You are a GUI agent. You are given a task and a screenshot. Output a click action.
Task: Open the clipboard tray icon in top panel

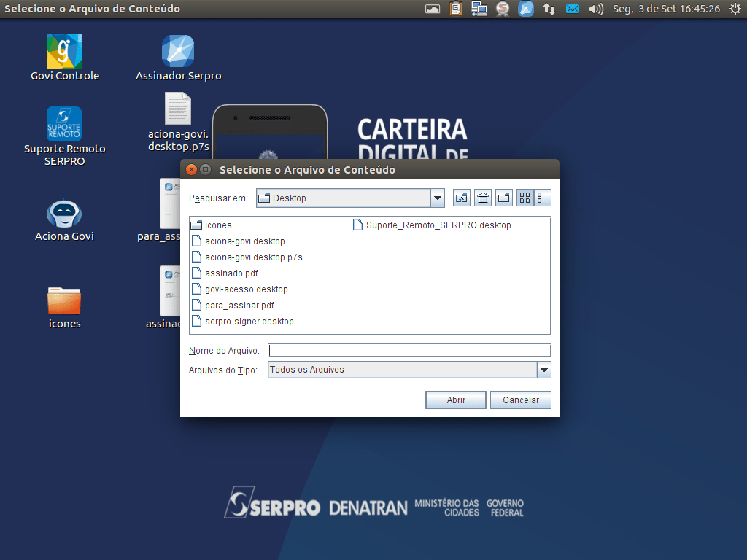[456, 9]
